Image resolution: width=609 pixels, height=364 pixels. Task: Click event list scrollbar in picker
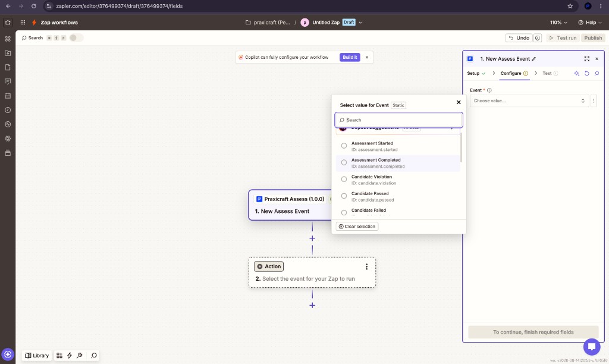461,148
